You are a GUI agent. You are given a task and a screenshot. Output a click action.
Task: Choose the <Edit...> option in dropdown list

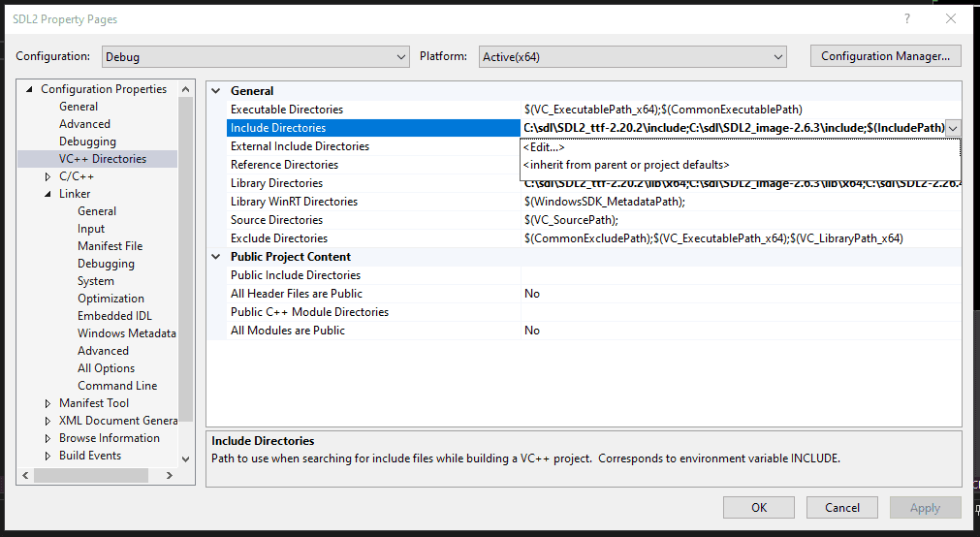tap(544, 147)
